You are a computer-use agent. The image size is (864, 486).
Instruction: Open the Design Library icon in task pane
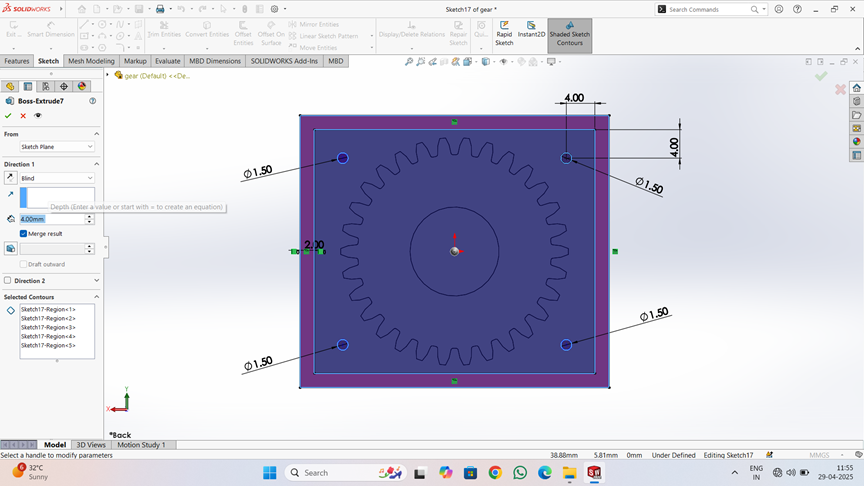[x=856, y=101]
